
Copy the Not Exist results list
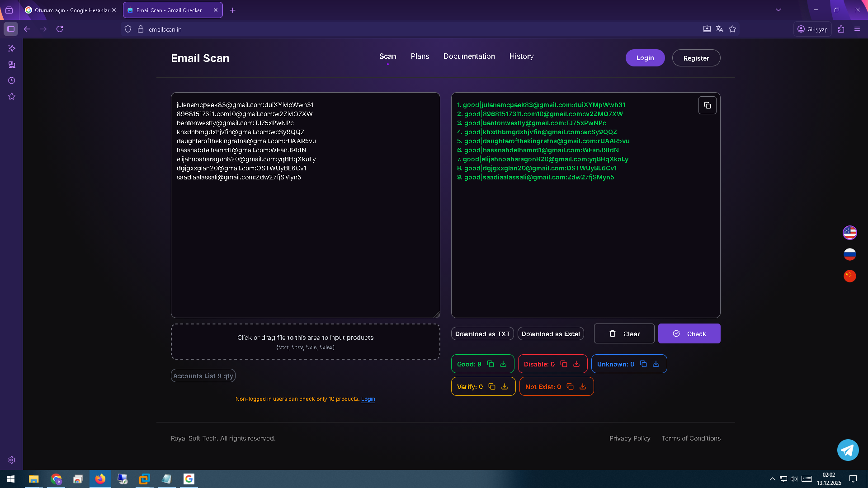coord(570,386)
